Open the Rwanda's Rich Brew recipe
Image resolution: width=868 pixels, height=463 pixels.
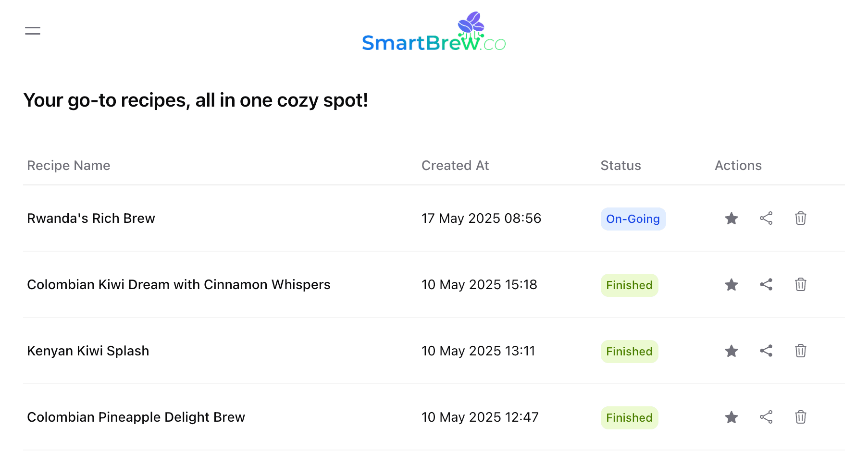[x=91, y=219]
